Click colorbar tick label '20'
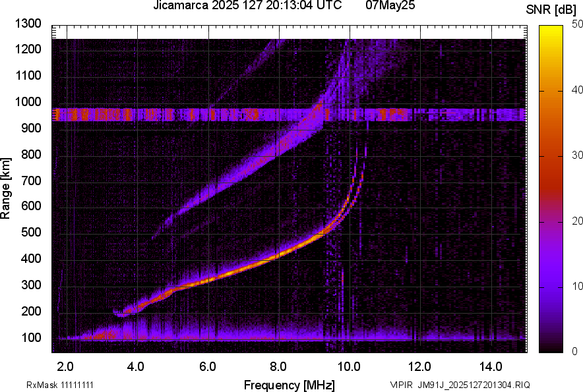 [x=577, y=221]
